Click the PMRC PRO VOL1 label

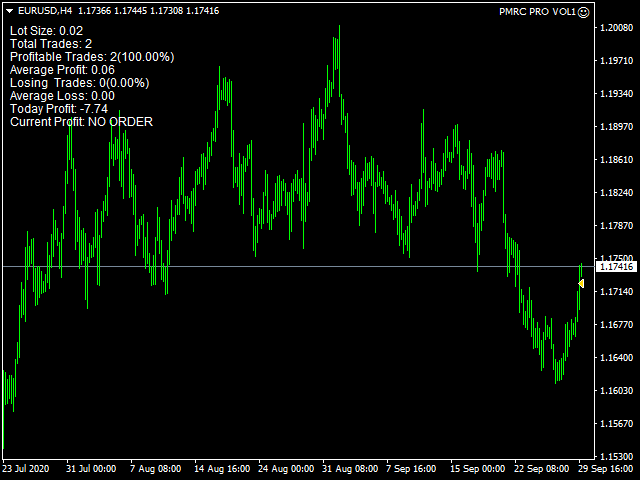click(x=537, y=12)
